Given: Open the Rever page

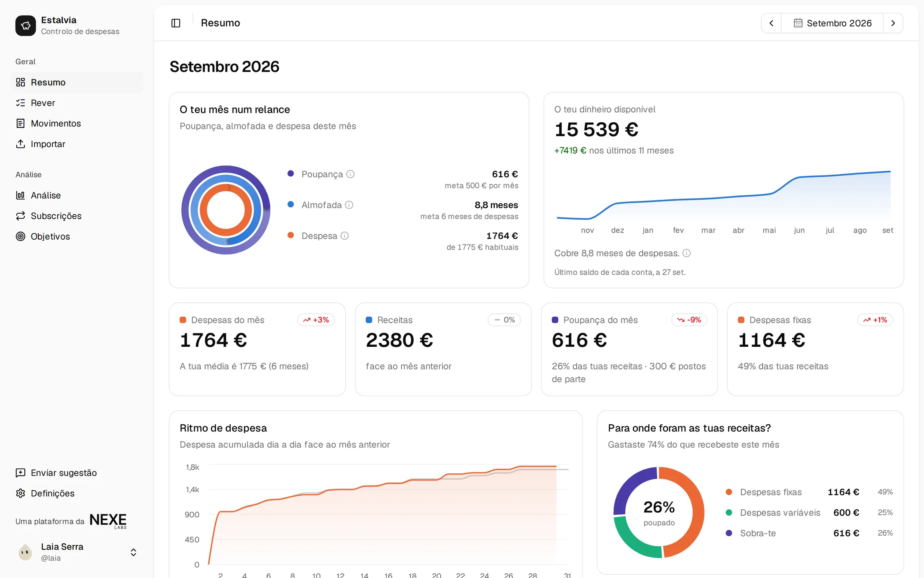Looking at the screenshot, I should [77, 103].
